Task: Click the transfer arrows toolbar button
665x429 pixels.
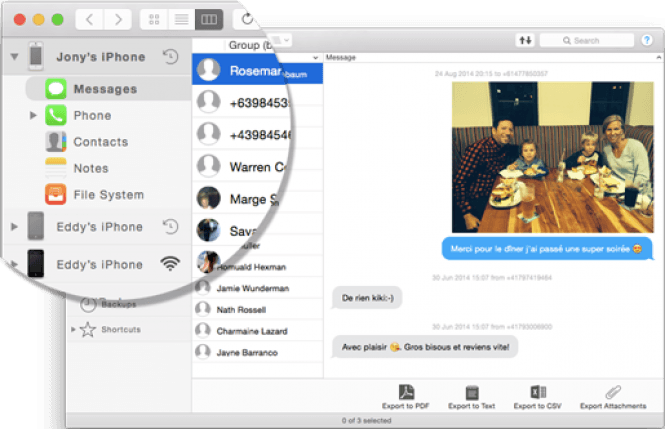Action: pyautogui.click(x=525, y=40)
